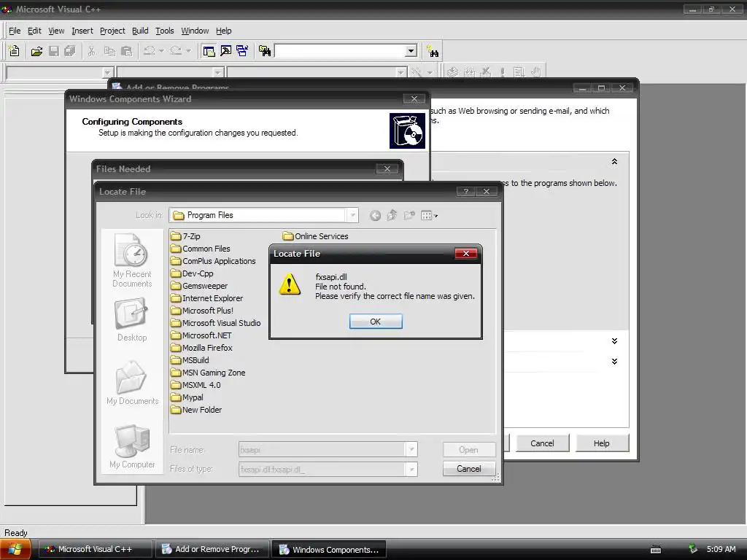Open the File name dropdown arrow

[x=411, y=449]
